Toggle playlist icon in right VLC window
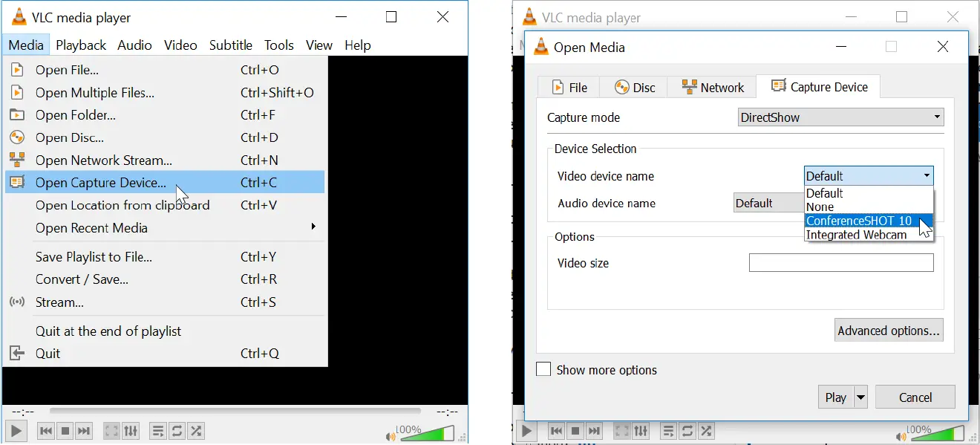 pyautogui.click(x=668, y=431)
